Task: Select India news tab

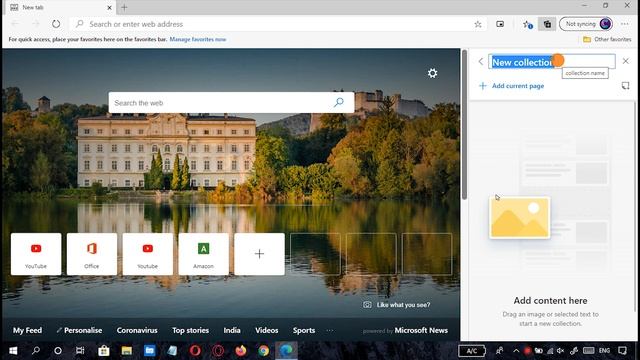Action: click(x=232, y=330)
